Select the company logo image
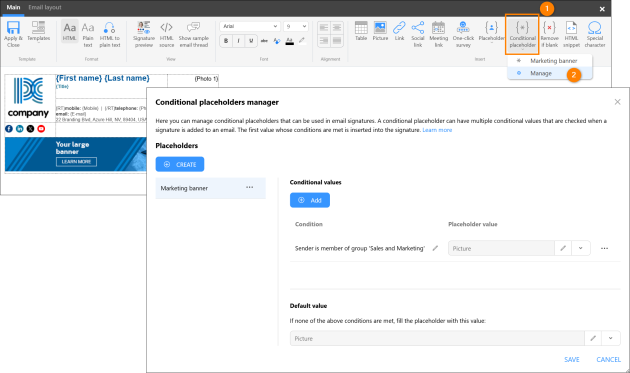630x373 pixels. [28, 98]
